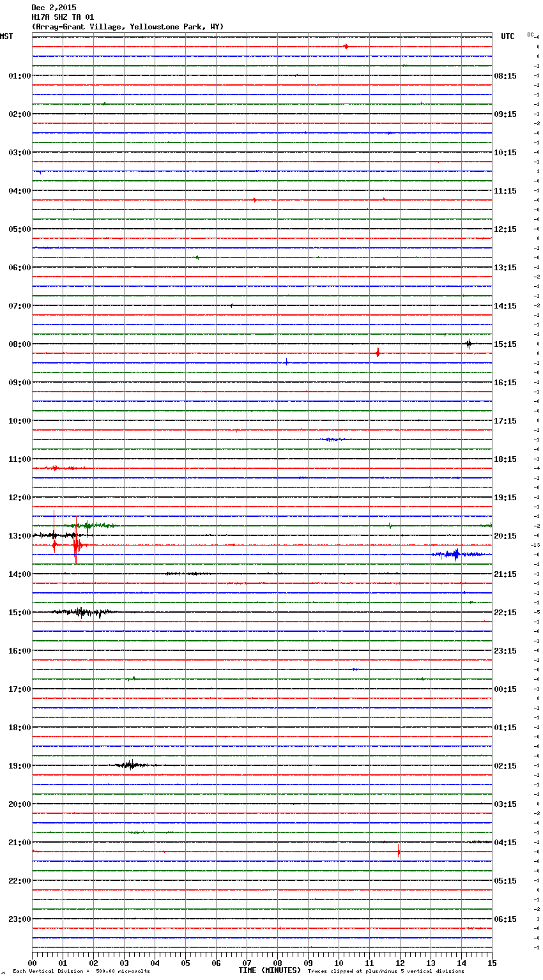Select the 15:00 MST time label
The width and height of the screenshot is (543, 980).
click(20, 613)
